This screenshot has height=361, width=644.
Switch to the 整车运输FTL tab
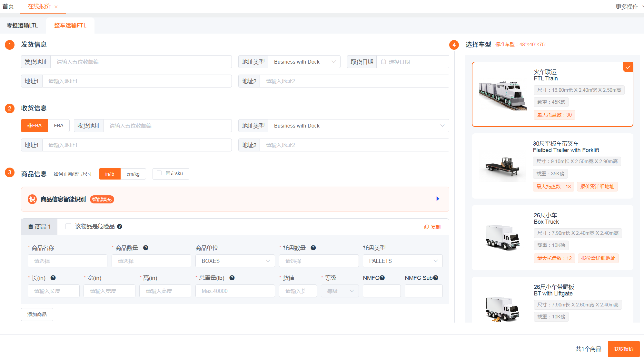[x=70, y=26]
